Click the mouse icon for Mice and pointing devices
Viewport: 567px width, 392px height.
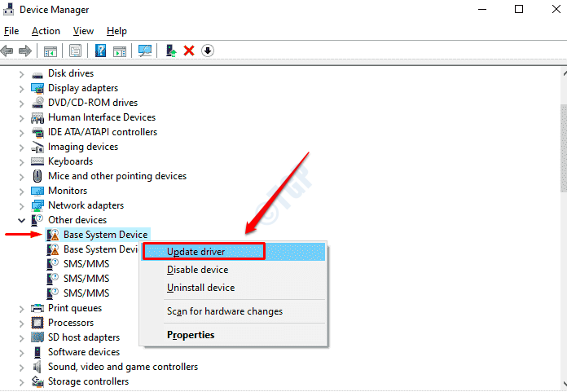(x=37, y=176)
